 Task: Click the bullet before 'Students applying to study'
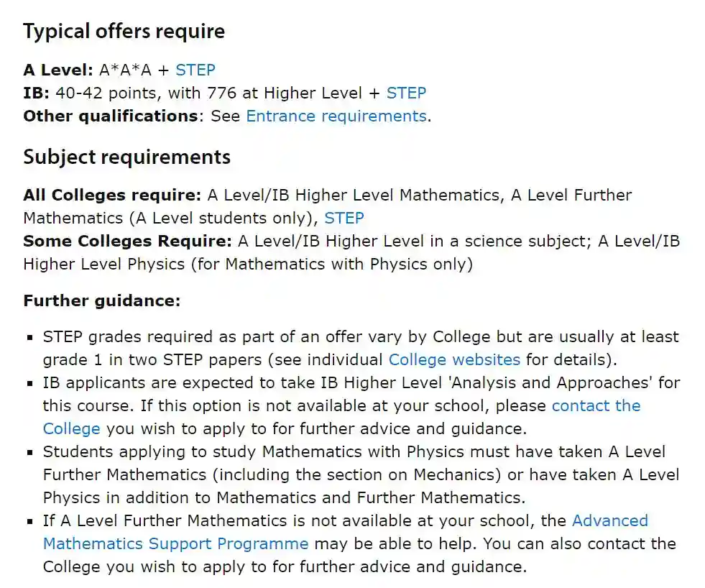click(x=29, y=452)
